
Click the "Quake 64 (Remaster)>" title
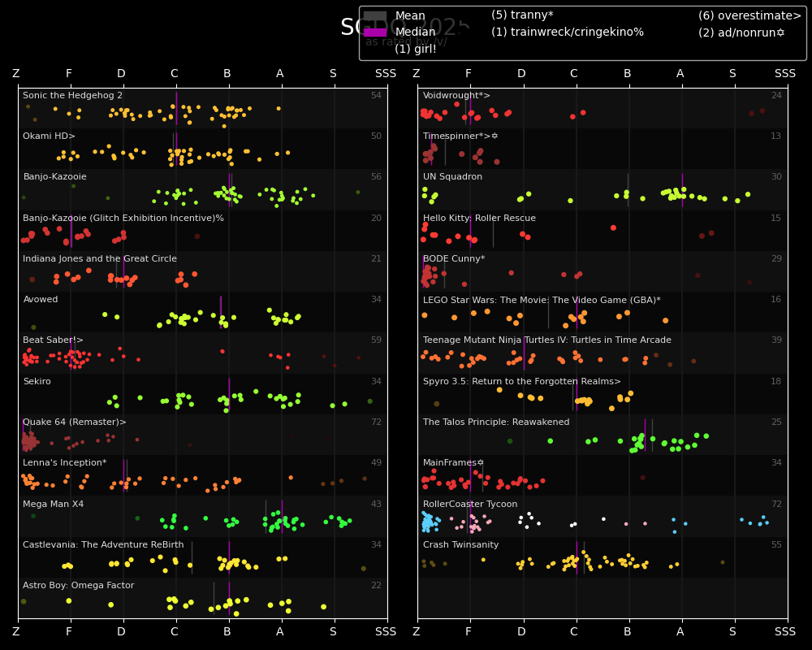pyautogui.click(x=75, y=422)
